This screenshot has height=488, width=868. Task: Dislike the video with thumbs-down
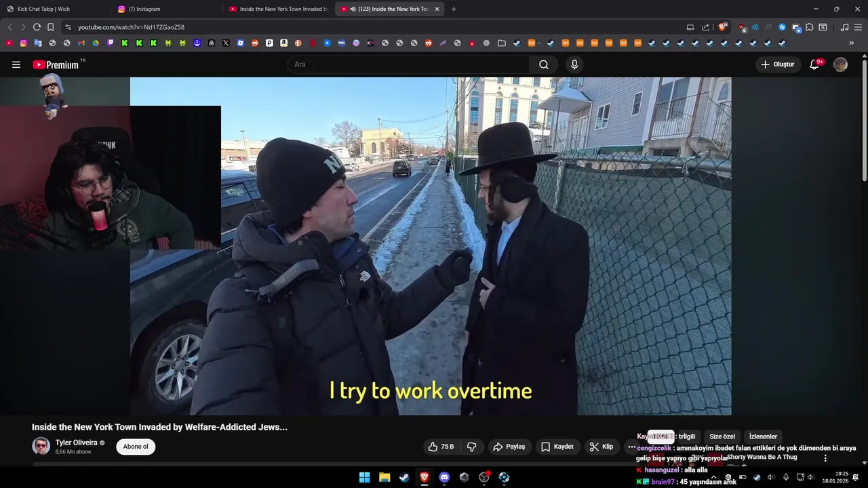tap(472, 447)
